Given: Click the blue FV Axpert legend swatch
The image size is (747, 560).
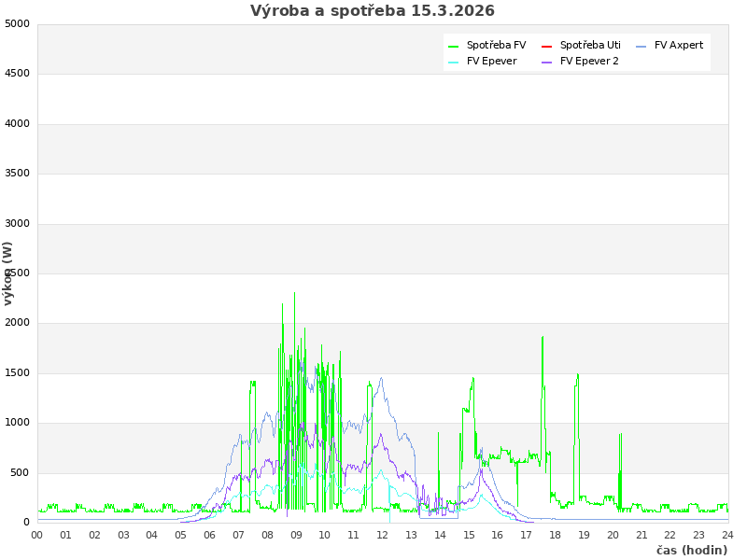Looking at the screenshot, I should pos(641,46).
